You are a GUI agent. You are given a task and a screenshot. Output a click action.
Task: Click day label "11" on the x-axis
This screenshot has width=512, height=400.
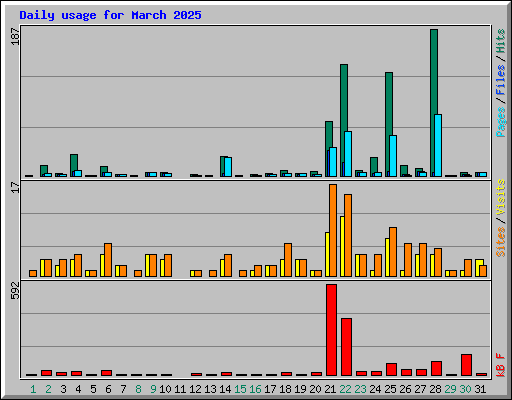click(x=180, y=389)
